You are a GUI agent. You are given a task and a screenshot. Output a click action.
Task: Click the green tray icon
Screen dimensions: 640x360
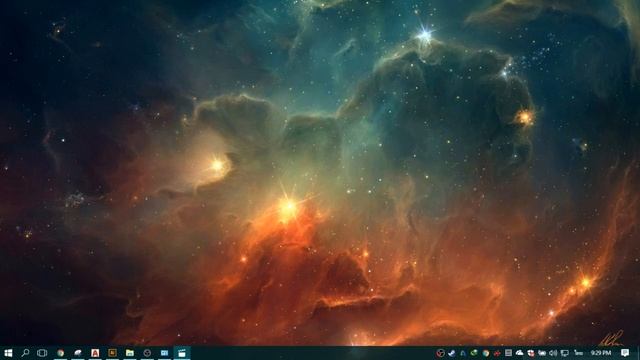coord(474,353)
